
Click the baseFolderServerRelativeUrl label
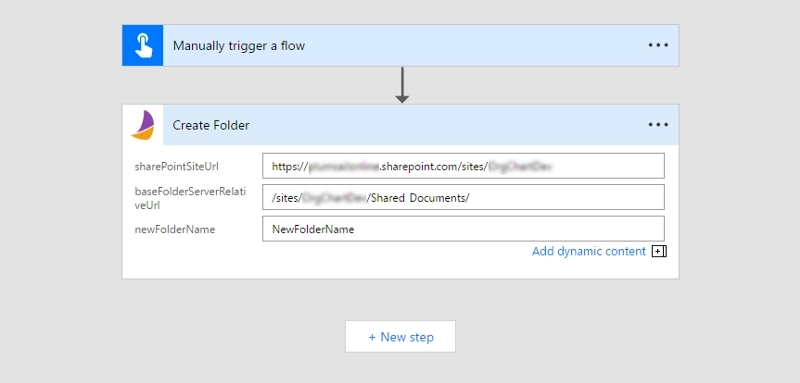[190, 198]
